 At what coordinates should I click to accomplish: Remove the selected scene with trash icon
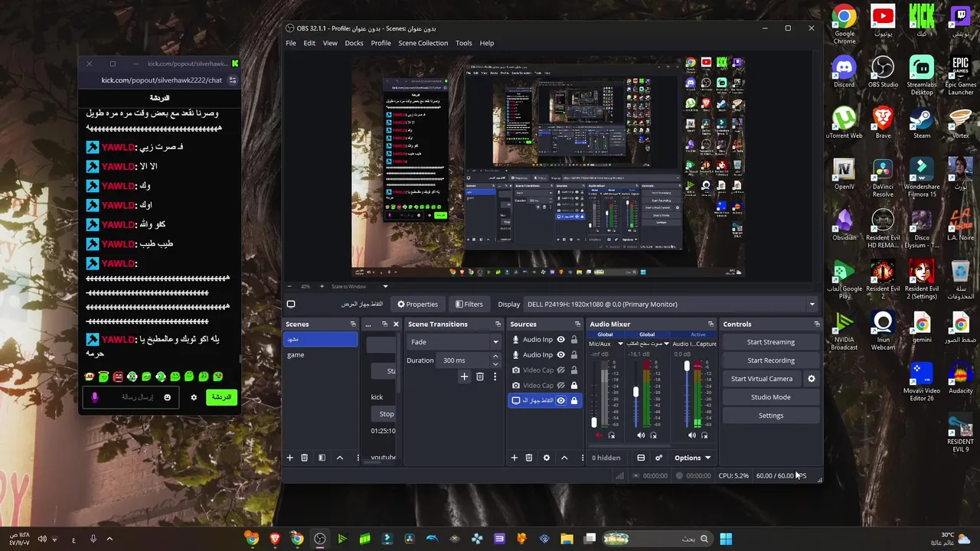tap(304, 458)
